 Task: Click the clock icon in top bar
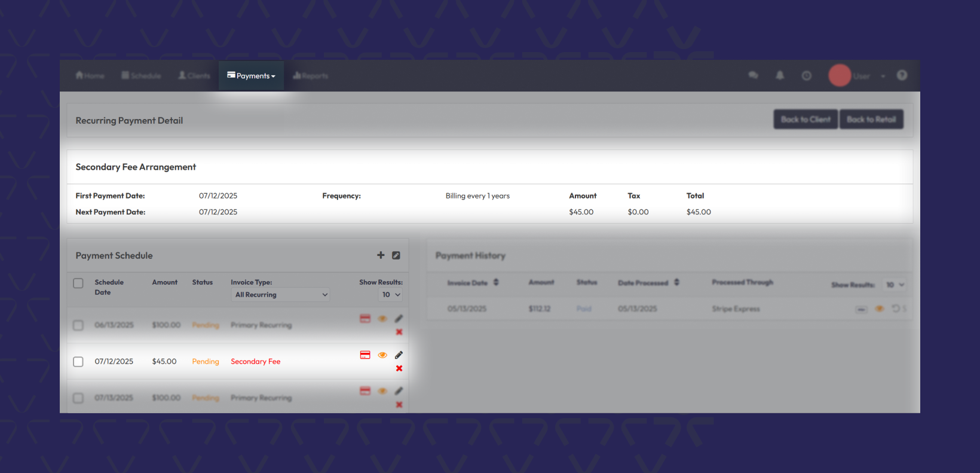(x=807, y=76)
